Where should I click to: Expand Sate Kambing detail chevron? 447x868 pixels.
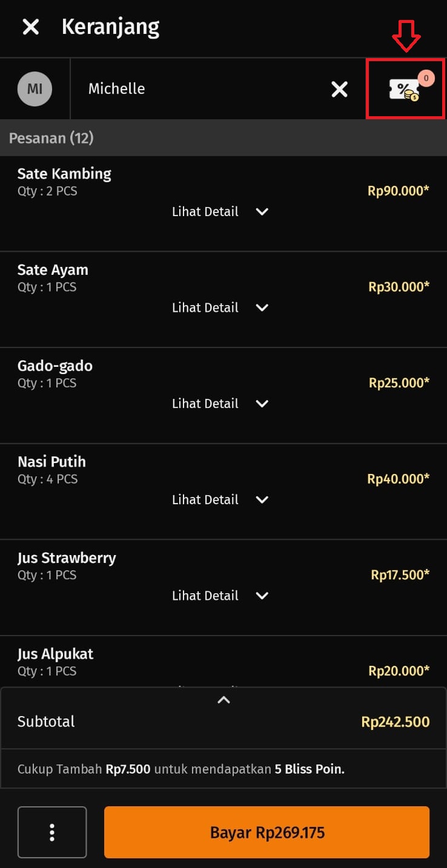pos(262,212)
